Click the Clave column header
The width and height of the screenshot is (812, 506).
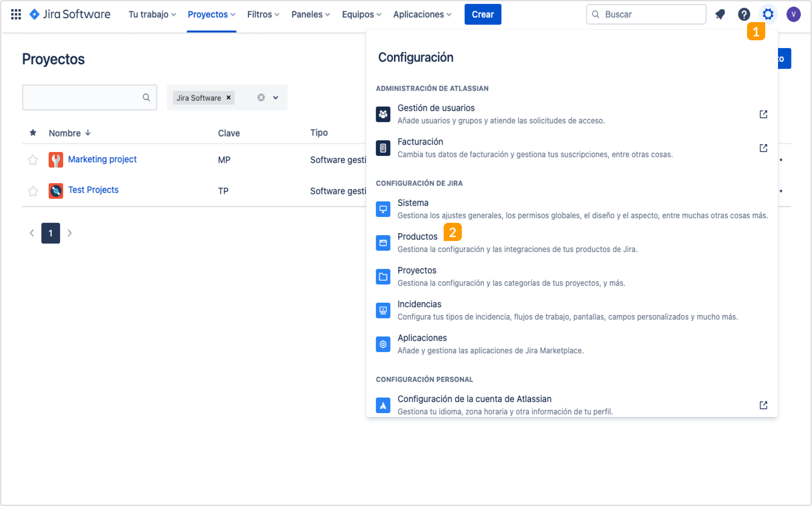click(229, 133)
